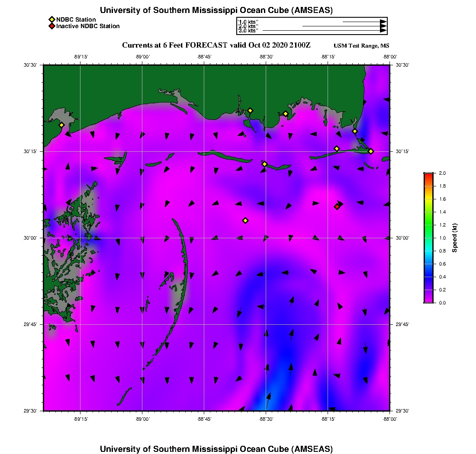Click the yellow diamond icon in the legend
The image size is (476, 454).
51,19
